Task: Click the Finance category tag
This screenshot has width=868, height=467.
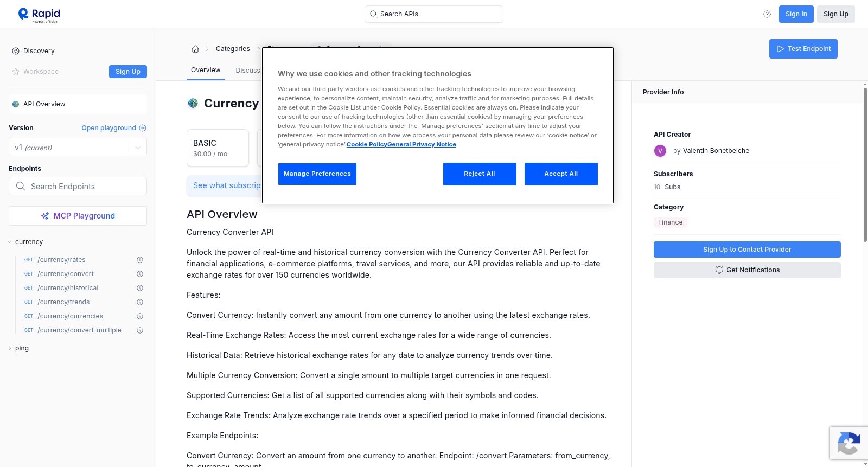Action: coord(671,222)
